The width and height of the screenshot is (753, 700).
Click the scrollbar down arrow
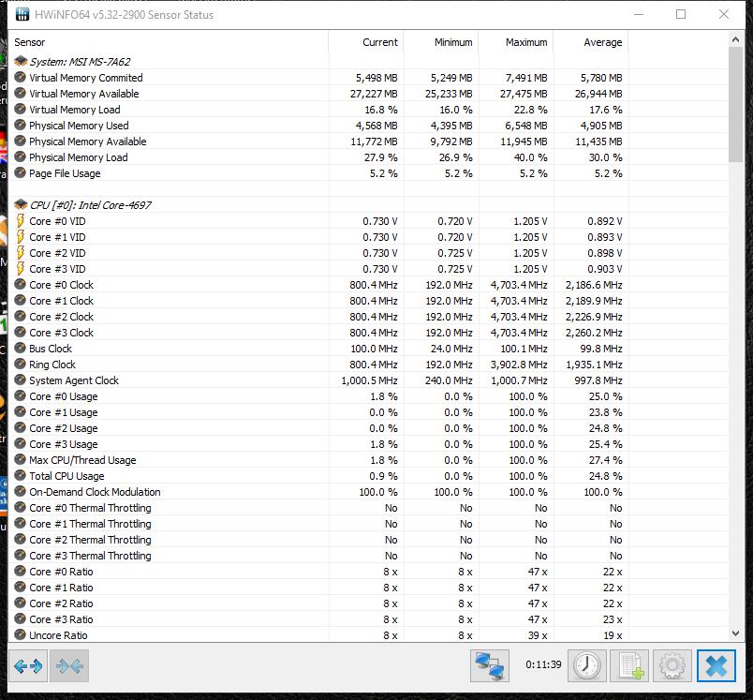pos(735,633)
